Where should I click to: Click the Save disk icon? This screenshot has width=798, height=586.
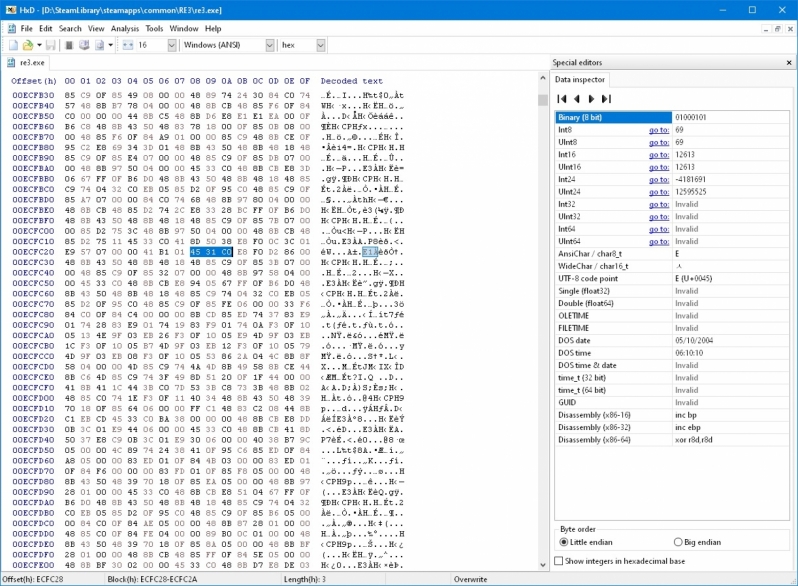50,45
